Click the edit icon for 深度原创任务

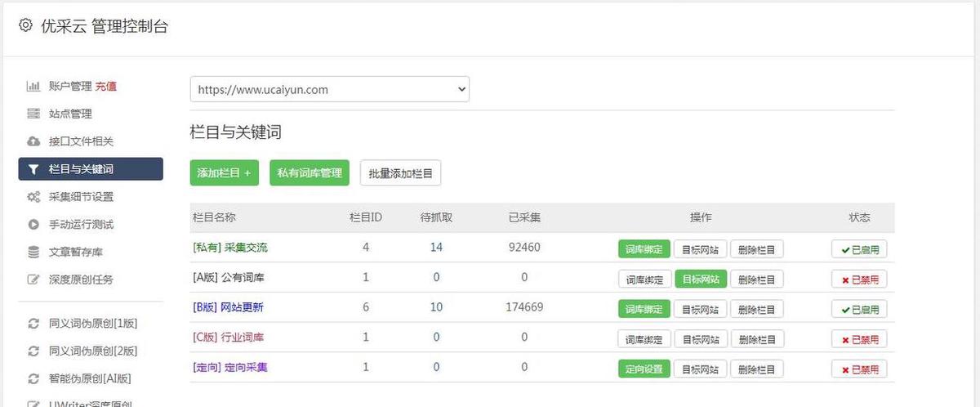click(33, 280)
